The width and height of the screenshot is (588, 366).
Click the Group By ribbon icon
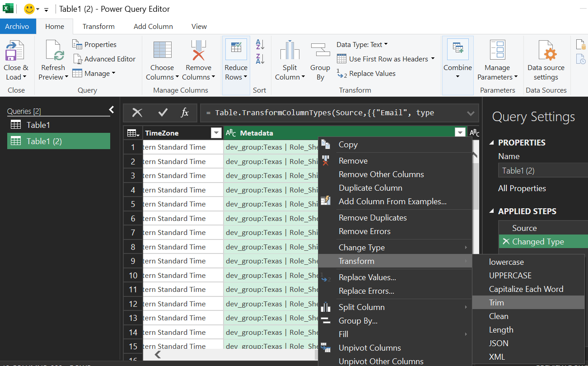(320, 50)
